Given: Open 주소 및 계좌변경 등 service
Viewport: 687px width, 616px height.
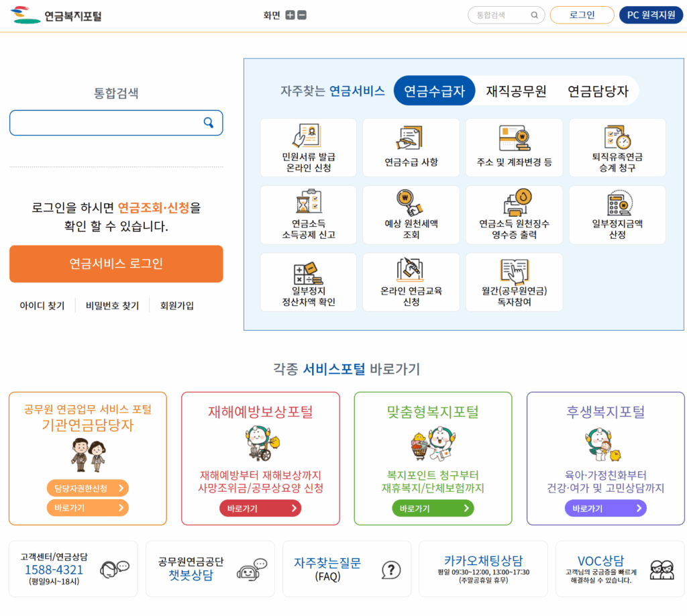Looking at the screenshot, I should [514, 148].
